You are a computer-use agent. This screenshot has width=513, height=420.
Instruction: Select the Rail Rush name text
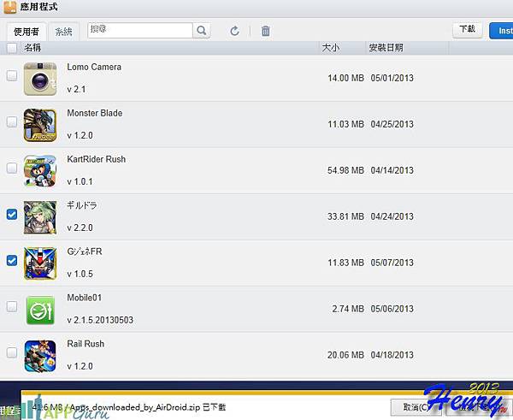coord(85,344)
